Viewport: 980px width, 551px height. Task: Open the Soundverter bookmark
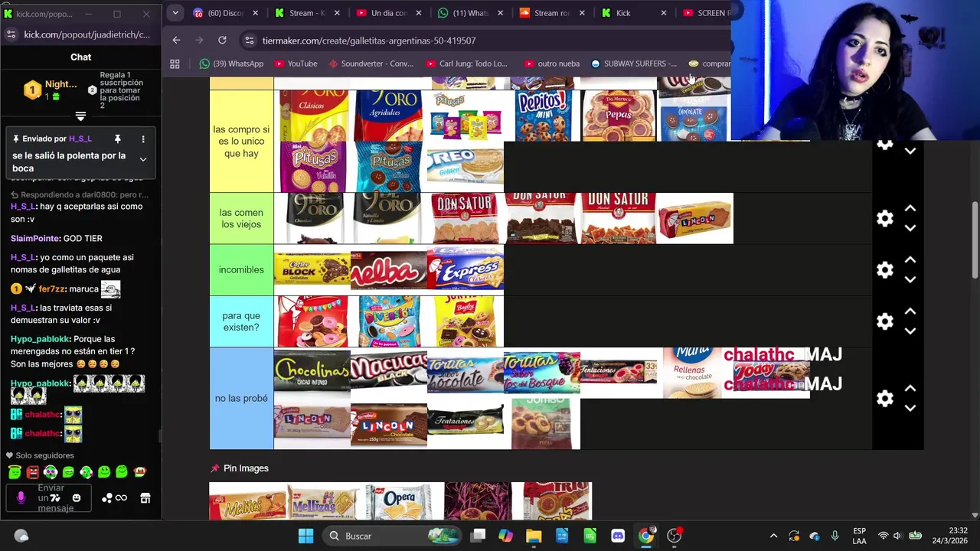click(x=371, y=64)
